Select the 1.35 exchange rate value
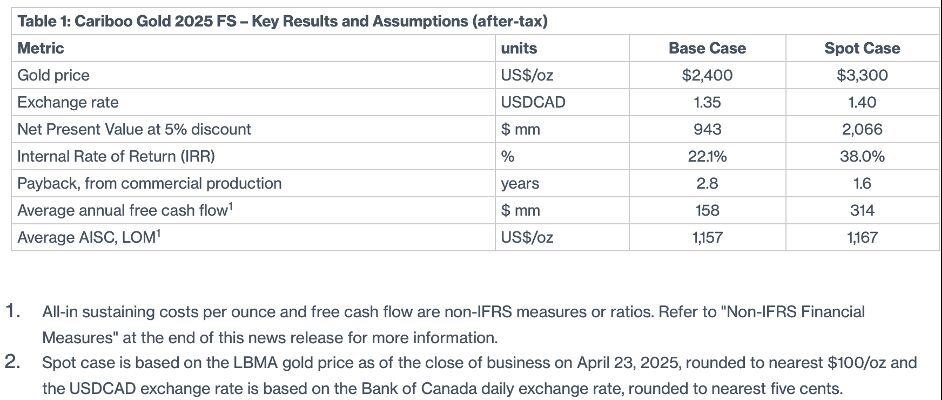Screen dimensions: 942x400 (707, 102)
